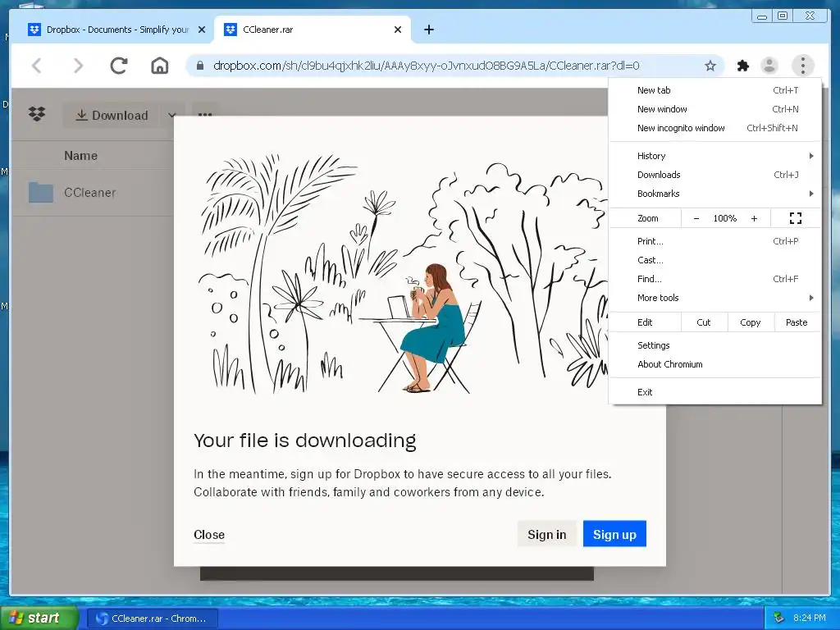Select Print from the menu
840x630 pixels.
click(715, 241)
